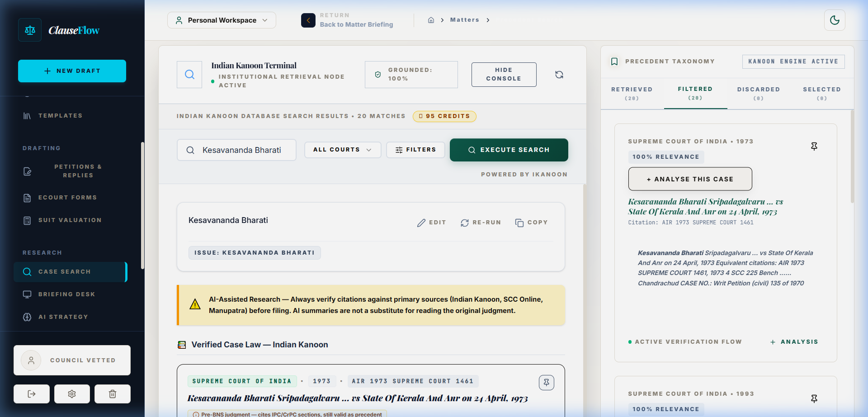Expand the Personal Workspace dropdown

point(222,20)
